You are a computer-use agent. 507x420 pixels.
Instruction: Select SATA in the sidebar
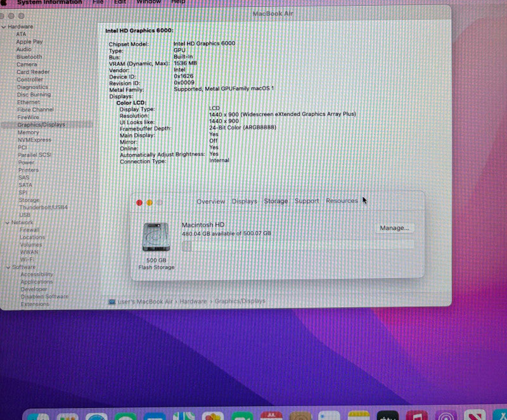coord(25,185)
